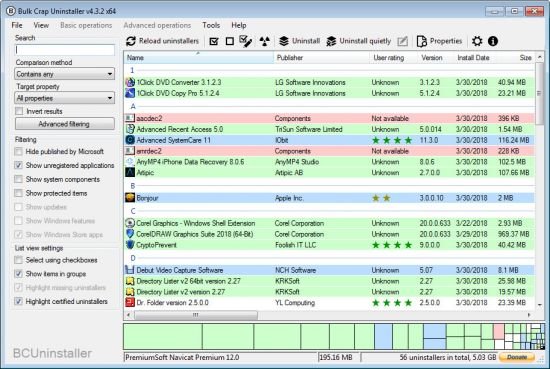Screen dimensions: 550x369
Task: Uncheck Show items in groups
Action: click(x=18, y=274)
